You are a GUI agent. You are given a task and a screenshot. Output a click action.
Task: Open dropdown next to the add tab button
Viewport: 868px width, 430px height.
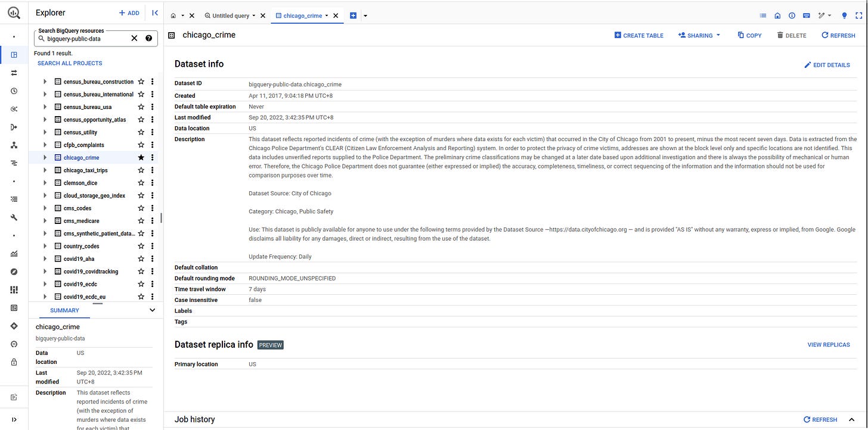(365, 15)
